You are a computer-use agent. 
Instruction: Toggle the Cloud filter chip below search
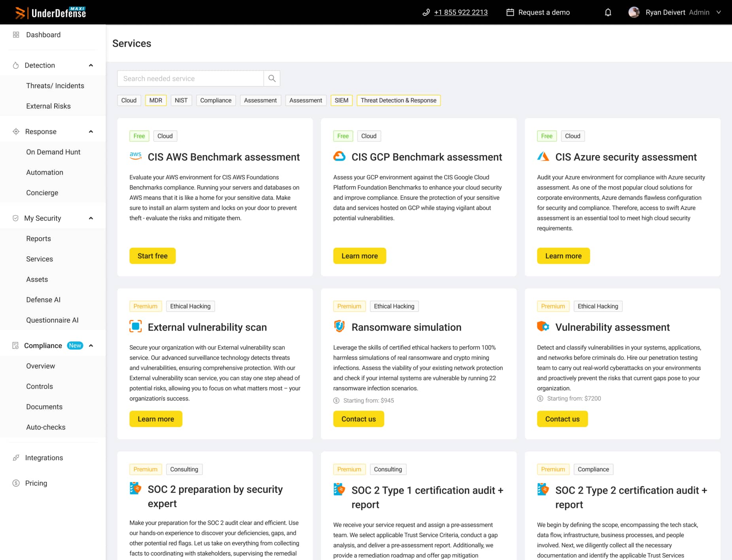(x=129, y=100)
